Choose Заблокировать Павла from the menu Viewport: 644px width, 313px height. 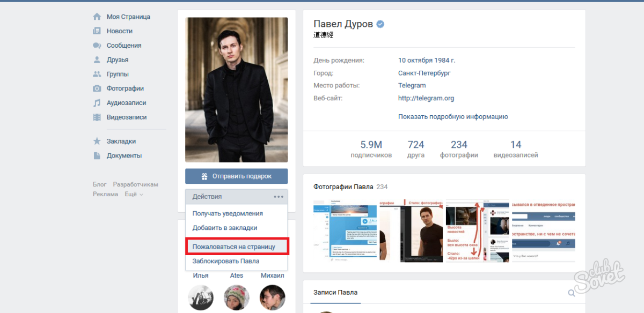226,261
